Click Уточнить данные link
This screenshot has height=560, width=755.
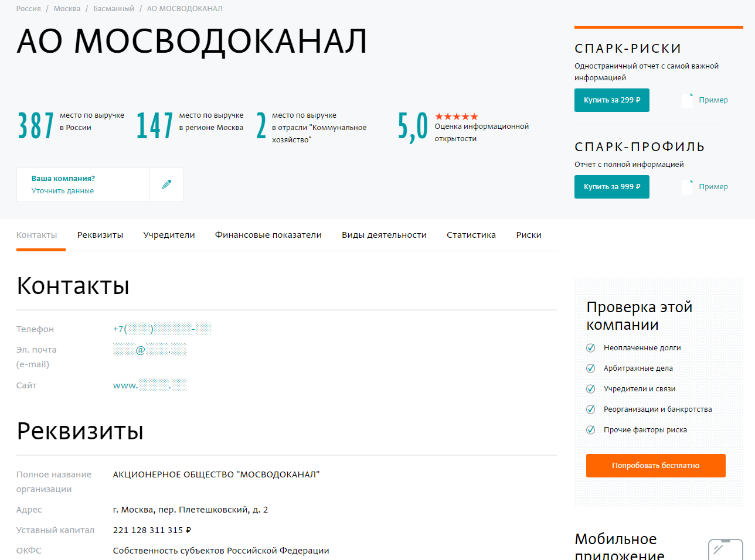63,191
